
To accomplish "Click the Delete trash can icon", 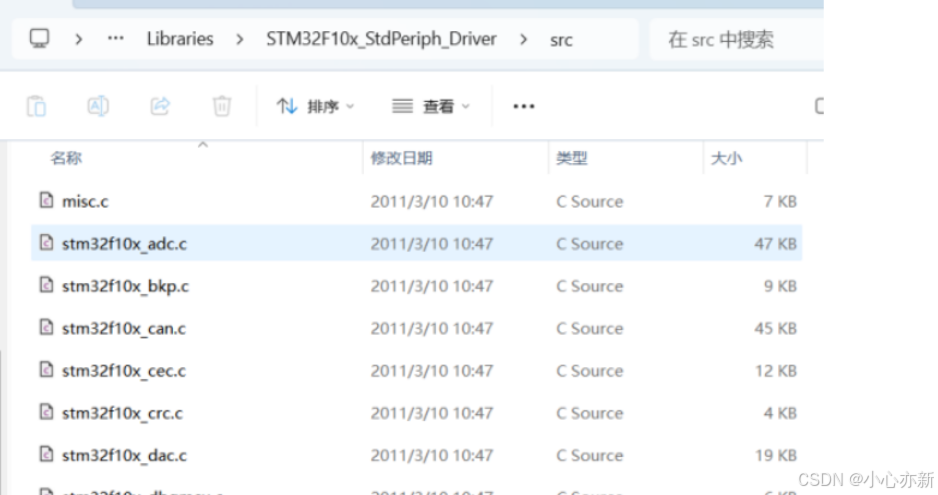I will click(x=222, y=106).
